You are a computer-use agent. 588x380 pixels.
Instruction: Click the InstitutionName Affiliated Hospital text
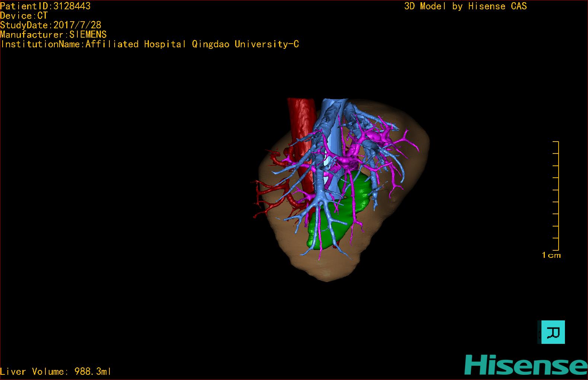click(150, 44)
